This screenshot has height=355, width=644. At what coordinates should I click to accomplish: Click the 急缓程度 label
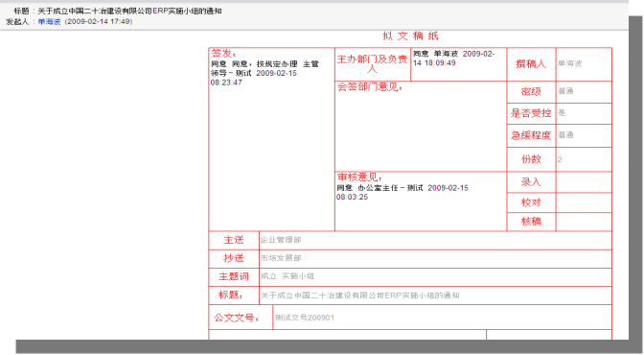click(x=531, y=135)
